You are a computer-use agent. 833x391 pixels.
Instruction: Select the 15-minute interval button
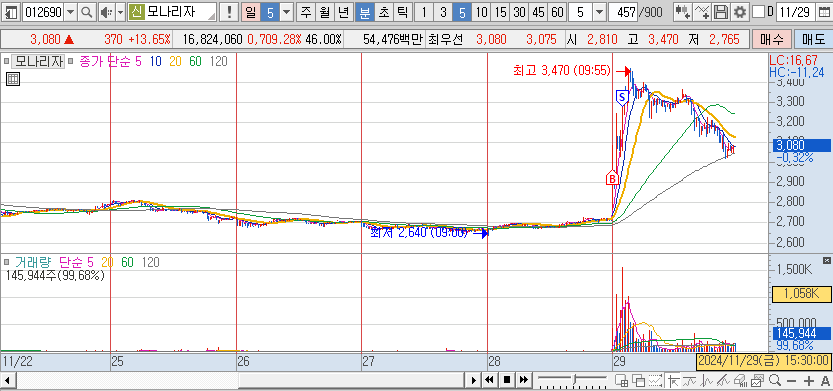pyautogui.click(x=500, y=12)
